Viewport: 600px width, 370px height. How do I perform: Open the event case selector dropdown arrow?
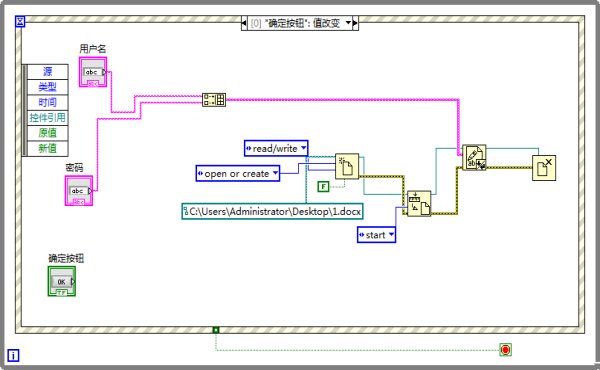click(x=348, y=23)
